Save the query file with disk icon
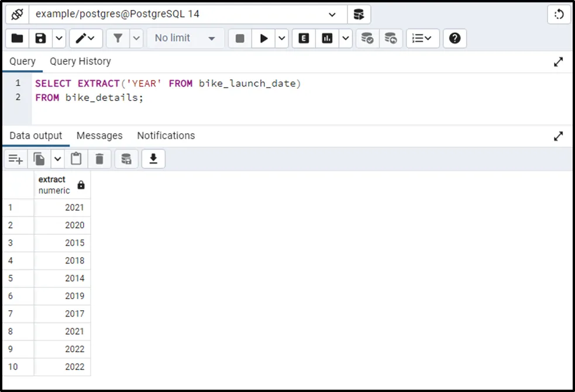The image size is (575, 392). [40, 39]
